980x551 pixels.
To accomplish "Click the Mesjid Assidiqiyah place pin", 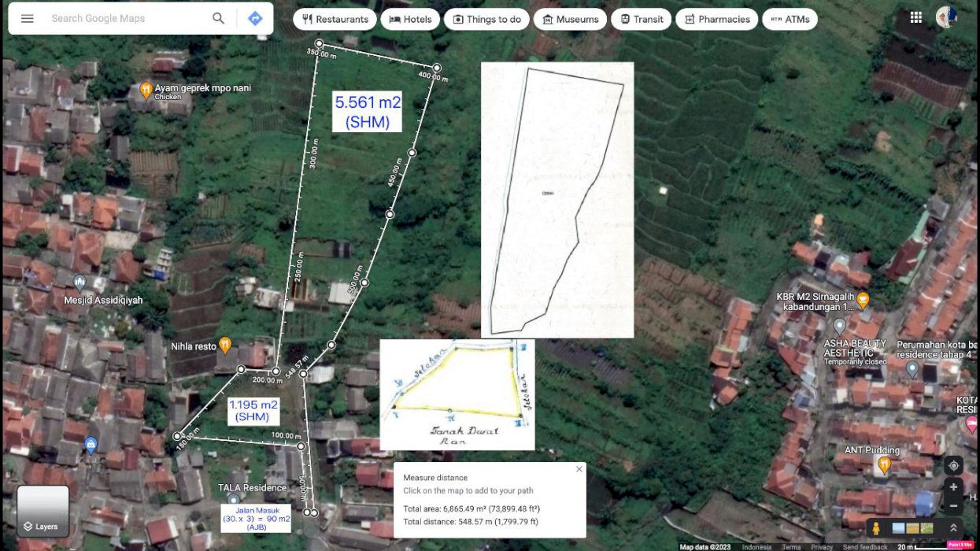I will click(x=79, y=283).
